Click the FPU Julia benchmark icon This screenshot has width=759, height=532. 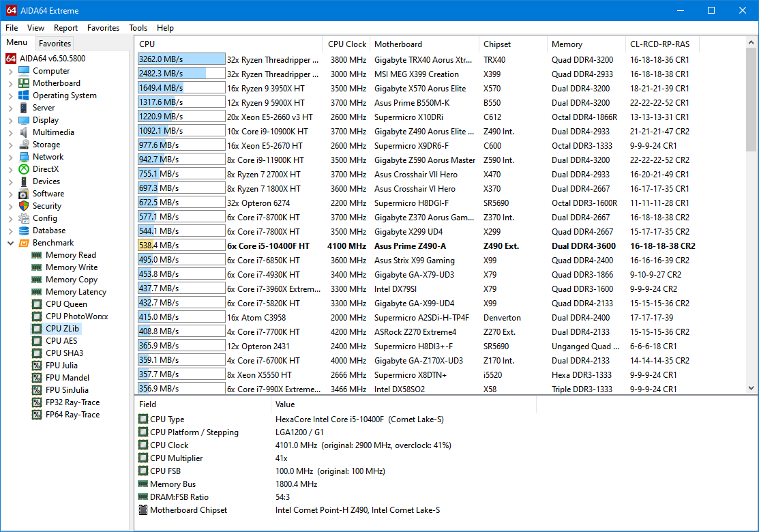point(37,366)
